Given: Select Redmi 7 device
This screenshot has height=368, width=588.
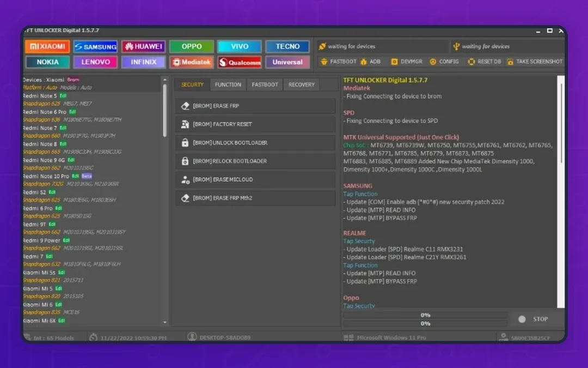Looking at the screenshot, I should point(92,260).
